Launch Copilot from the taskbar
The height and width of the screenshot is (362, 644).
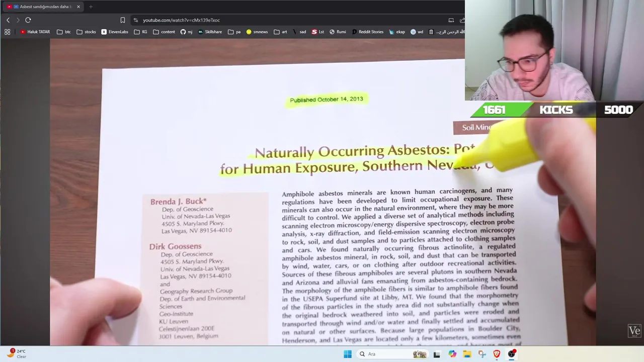point(452,354)
